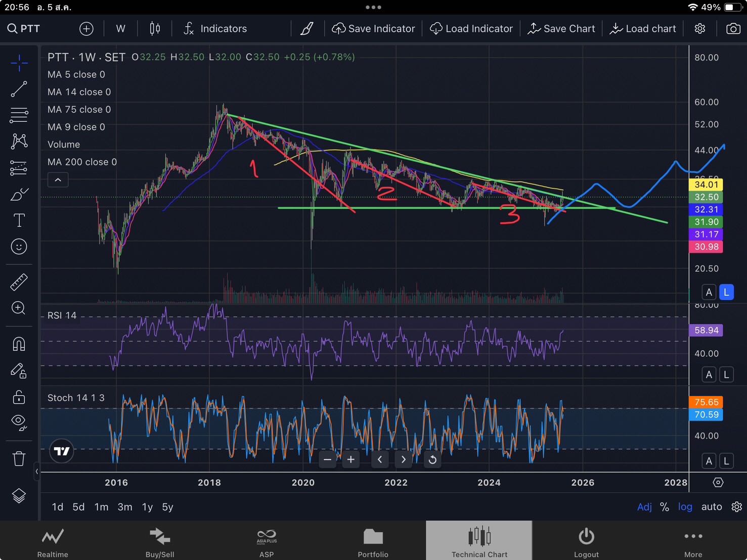
Task: Collapse the indicator legend list
Action: tap(58, 180)
